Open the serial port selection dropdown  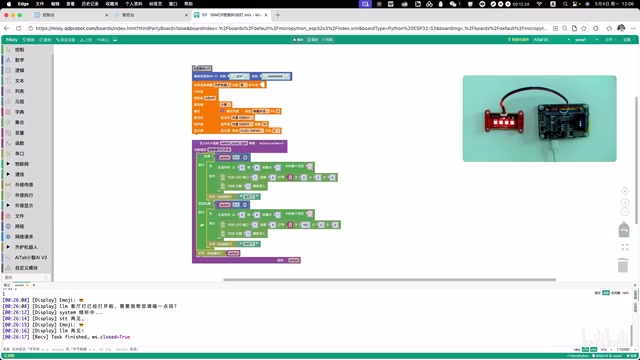586,40
